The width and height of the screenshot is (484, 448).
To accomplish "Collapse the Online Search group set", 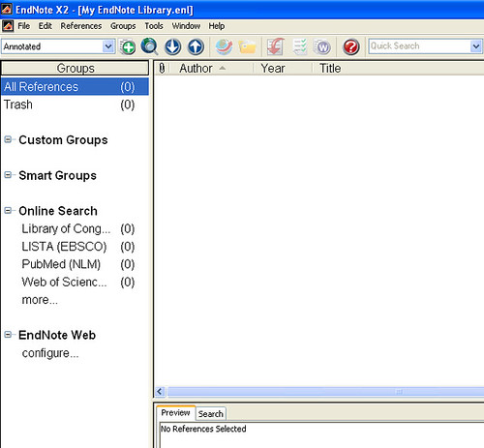I will [8, 211].
